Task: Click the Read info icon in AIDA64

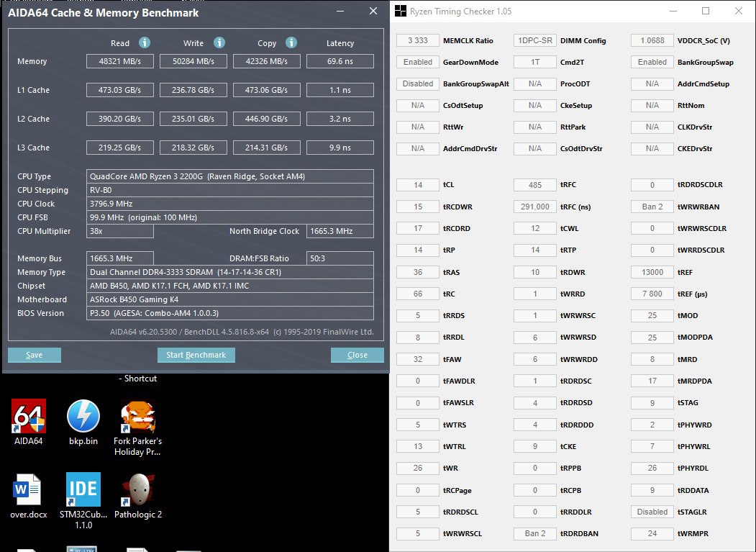Action: click(x=144, y=42)
